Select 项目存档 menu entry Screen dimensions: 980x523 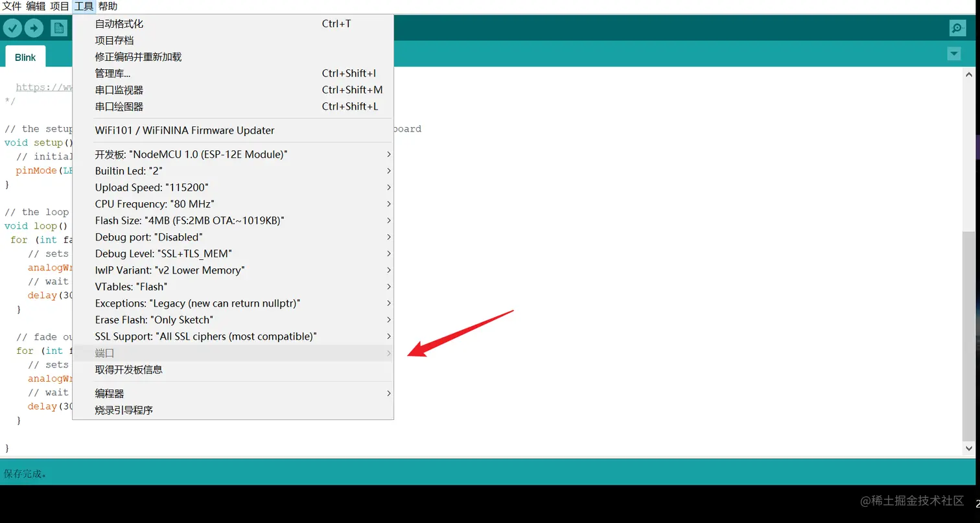[233, 40]
